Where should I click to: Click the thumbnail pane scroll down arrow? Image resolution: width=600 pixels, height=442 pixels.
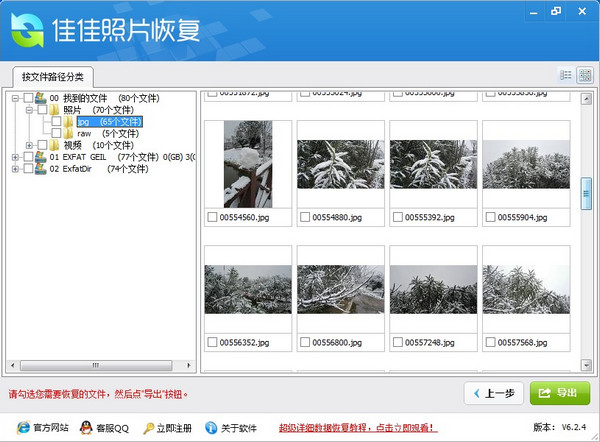click(586, 365)
